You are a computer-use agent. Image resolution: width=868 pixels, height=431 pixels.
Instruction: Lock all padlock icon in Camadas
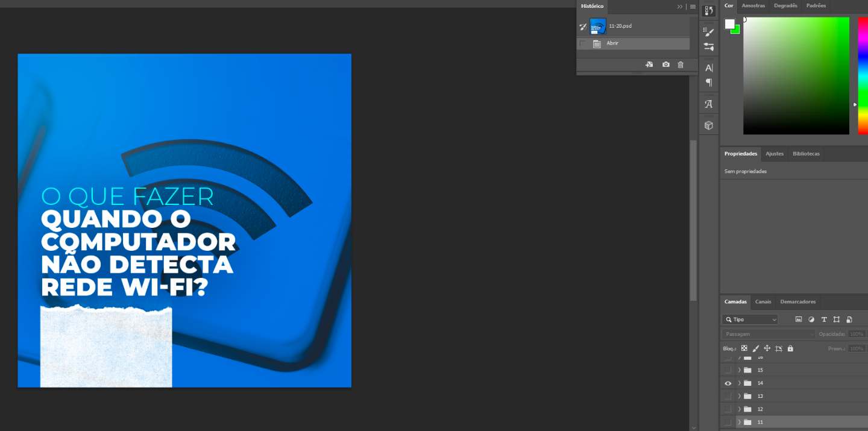[790, 348]
